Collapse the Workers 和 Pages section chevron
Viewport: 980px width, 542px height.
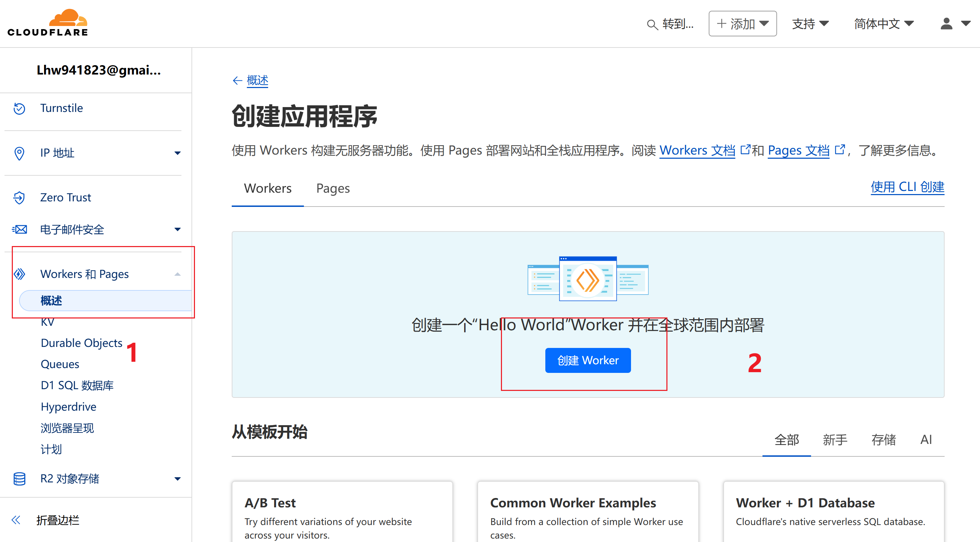tap(177, 274)
